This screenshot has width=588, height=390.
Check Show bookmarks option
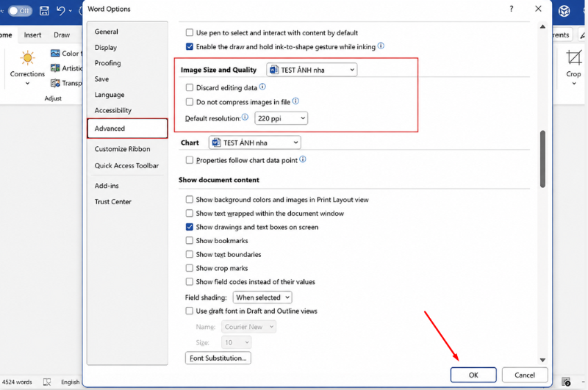tap(190, 240)
